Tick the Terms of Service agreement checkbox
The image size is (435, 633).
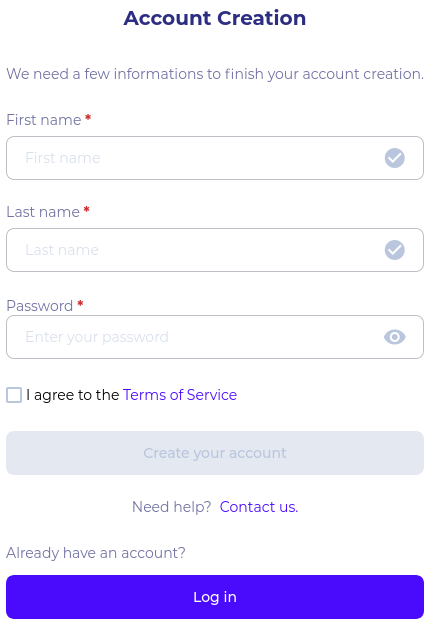tap(14, 395)
